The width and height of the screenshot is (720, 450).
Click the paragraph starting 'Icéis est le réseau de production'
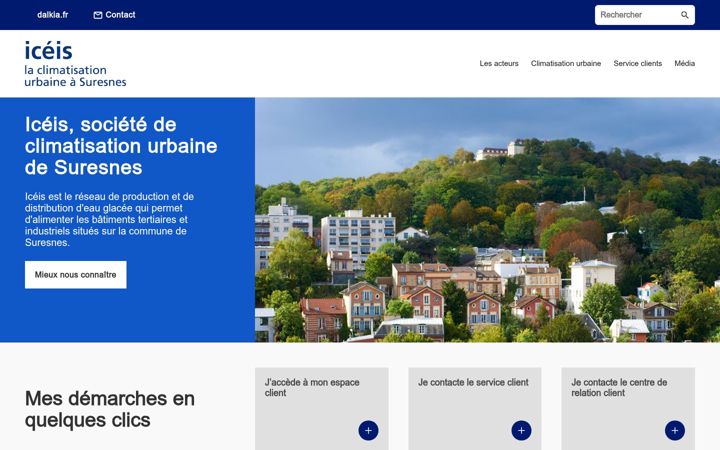point(109,219)
